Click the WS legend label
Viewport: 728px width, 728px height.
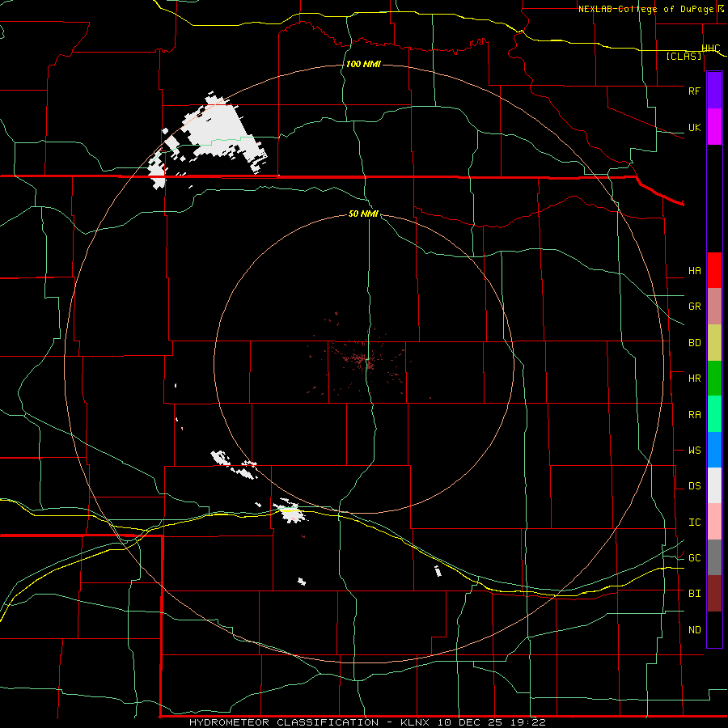point(694,451)
